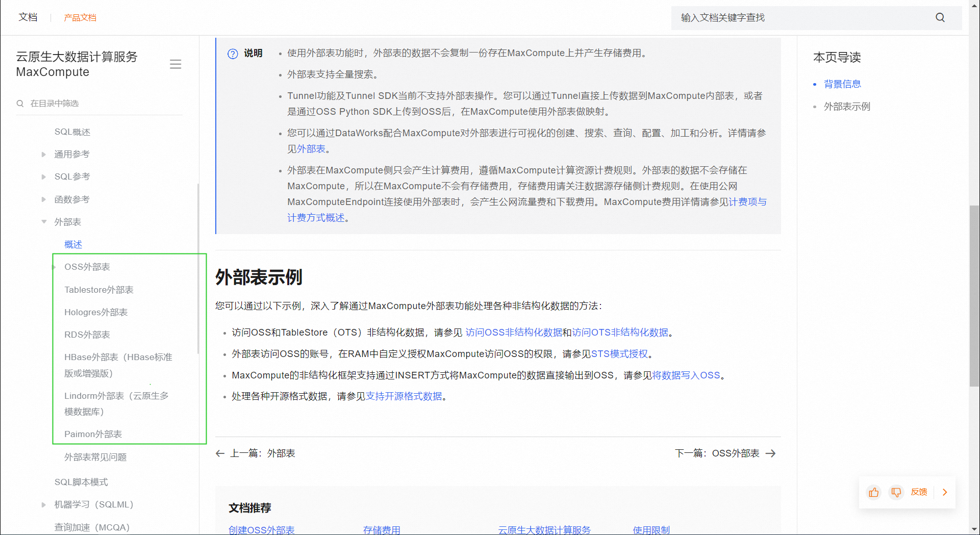Click the 产品文档 header link

point(80,18)
